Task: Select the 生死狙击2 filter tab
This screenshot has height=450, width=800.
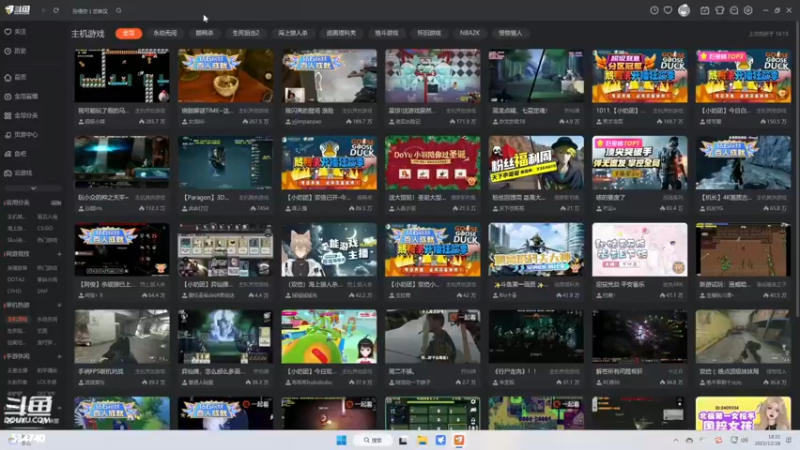Action: click(x=246, y=33)
